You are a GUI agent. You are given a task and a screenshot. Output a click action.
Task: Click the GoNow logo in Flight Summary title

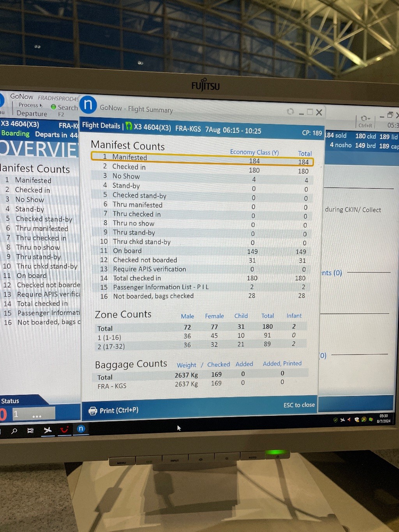[88, 105]
